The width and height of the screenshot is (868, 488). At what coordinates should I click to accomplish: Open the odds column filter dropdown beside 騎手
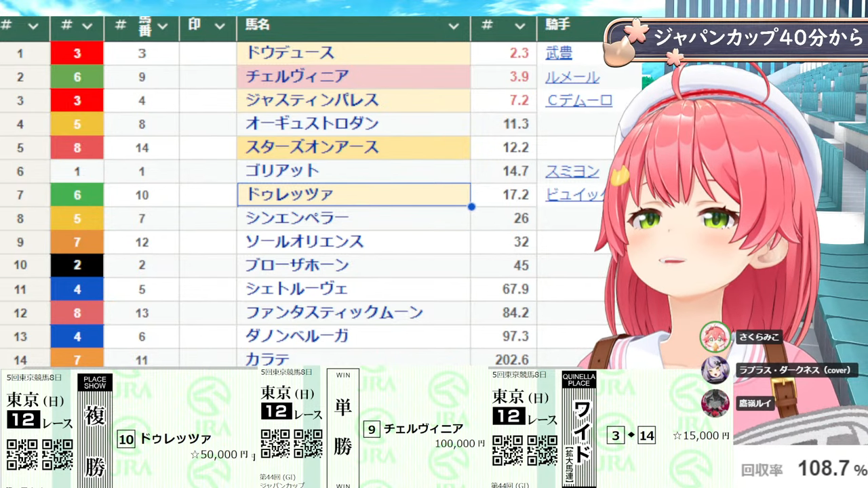(520, 26)
